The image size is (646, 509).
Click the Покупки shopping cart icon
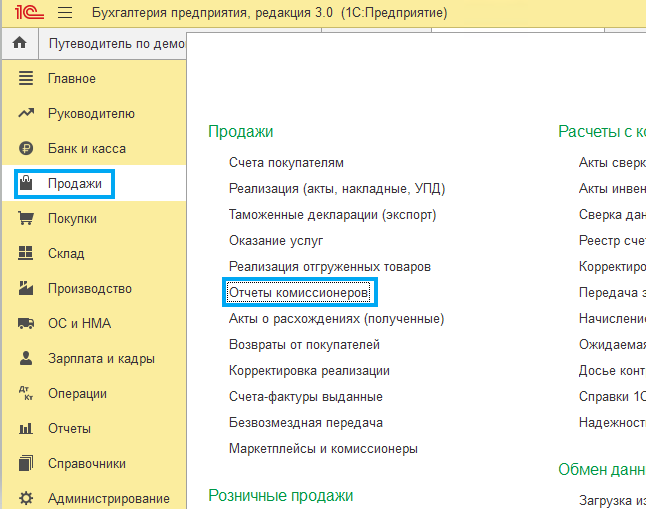(x=27, y=219)
